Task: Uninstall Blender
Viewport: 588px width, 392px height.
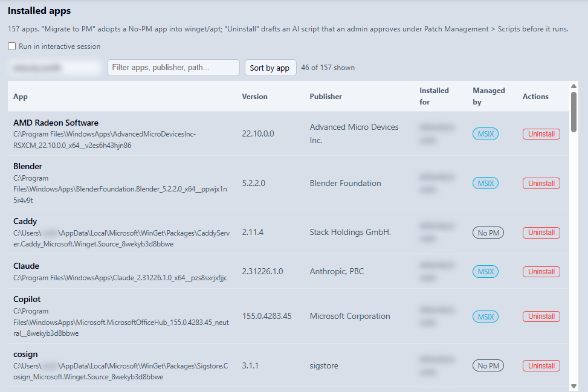Action: [541, 184]
